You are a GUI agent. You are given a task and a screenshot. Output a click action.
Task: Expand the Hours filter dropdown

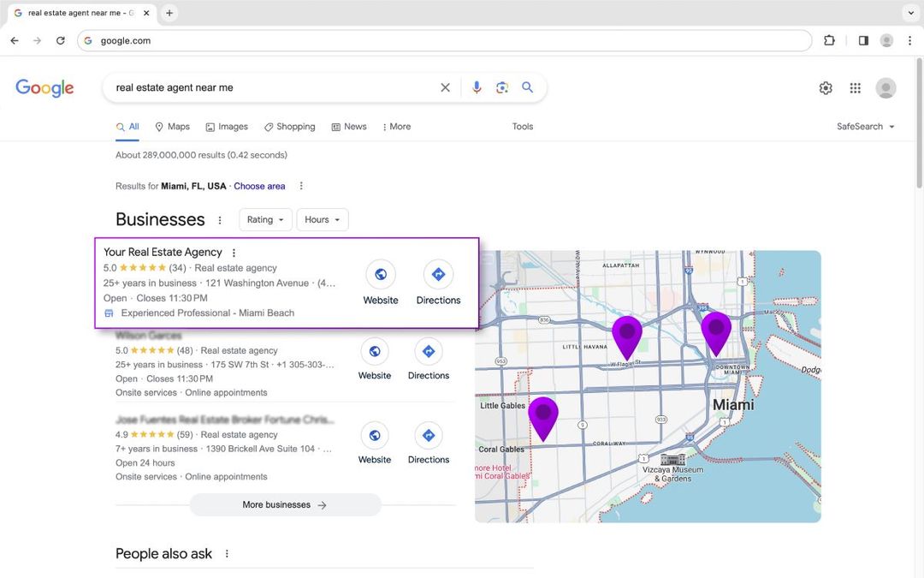[323, 219]
